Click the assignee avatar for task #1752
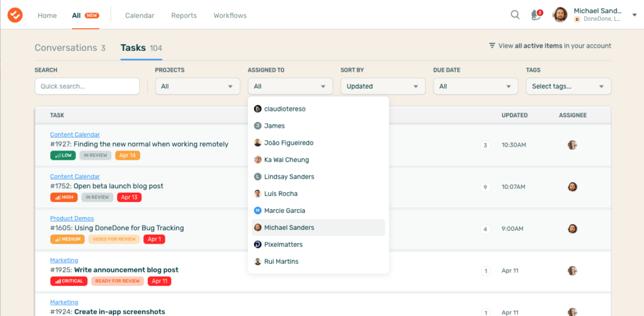 (572, 187)
